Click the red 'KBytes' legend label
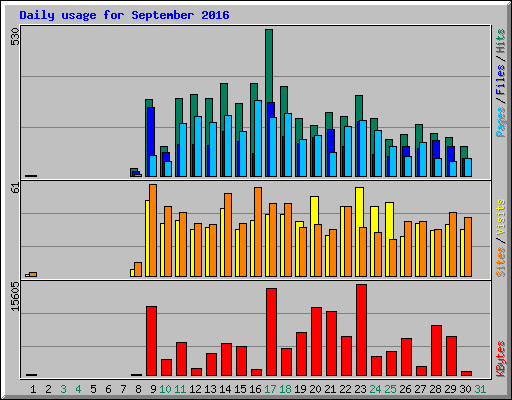Screen dimensions: 512x400 point(500,359)
